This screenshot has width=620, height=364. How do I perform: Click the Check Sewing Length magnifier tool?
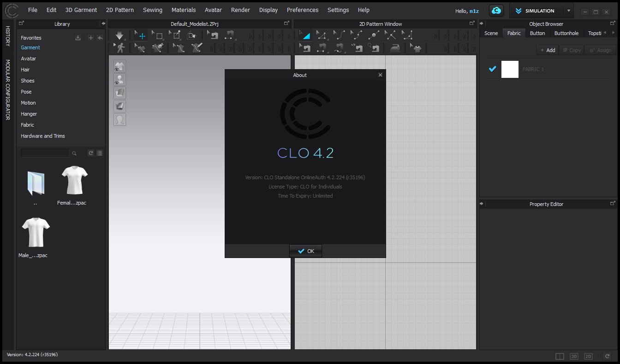tap(373, 47)
